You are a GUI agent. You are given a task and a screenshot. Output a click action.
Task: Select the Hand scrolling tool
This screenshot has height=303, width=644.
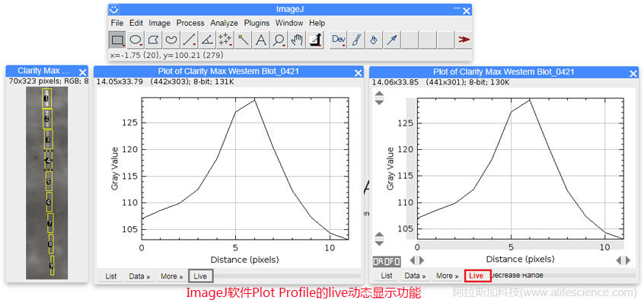tap(297, 40)
